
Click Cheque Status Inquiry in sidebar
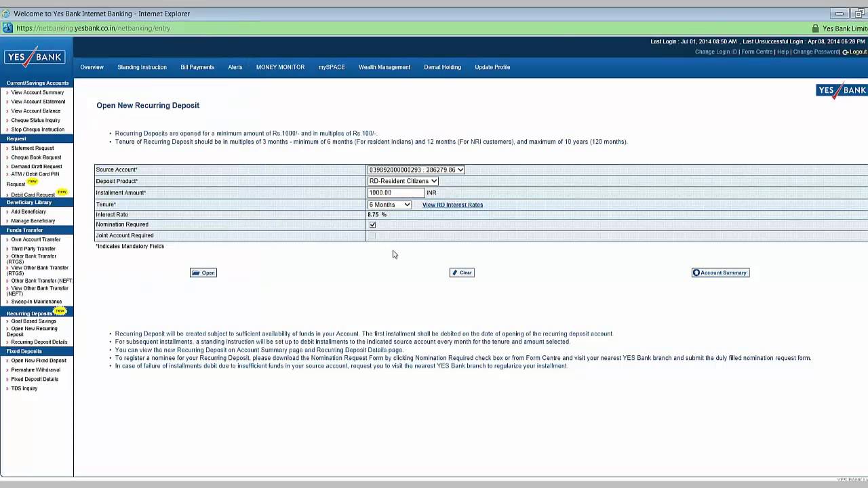(x=35, y=121)
